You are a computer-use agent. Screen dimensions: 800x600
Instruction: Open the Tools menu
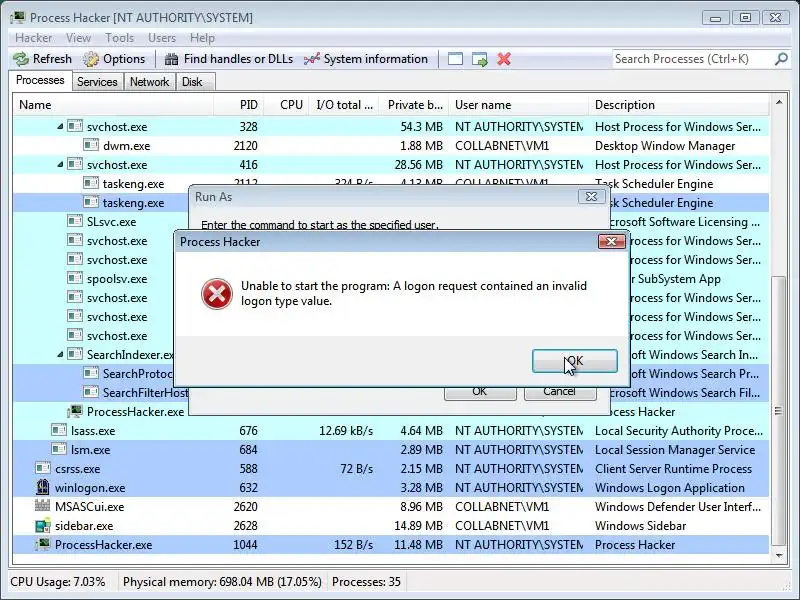[x=119, y=38]
